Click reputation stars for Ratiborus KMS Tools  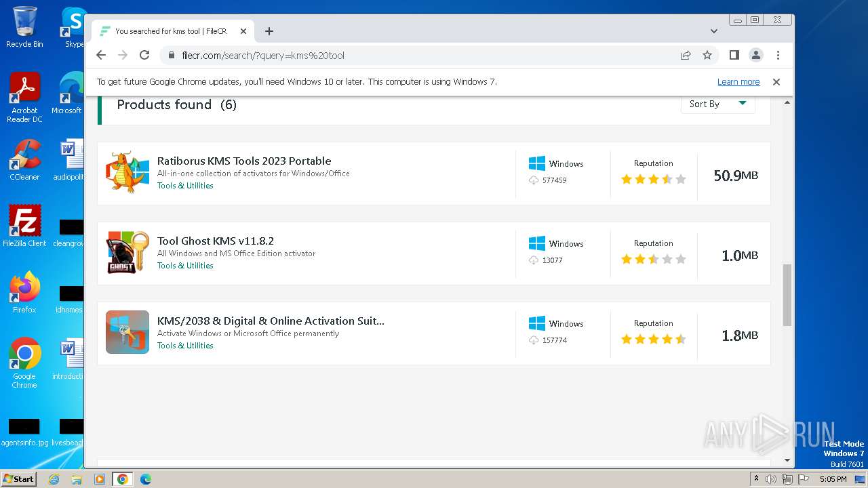[654, 180]
